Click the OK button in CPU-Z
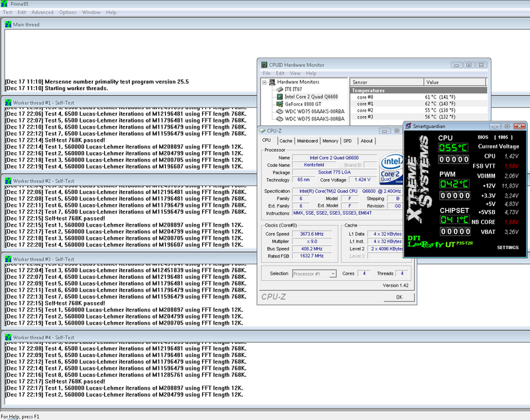This screenshot has height=420, width=530. (x=399, y=297)
